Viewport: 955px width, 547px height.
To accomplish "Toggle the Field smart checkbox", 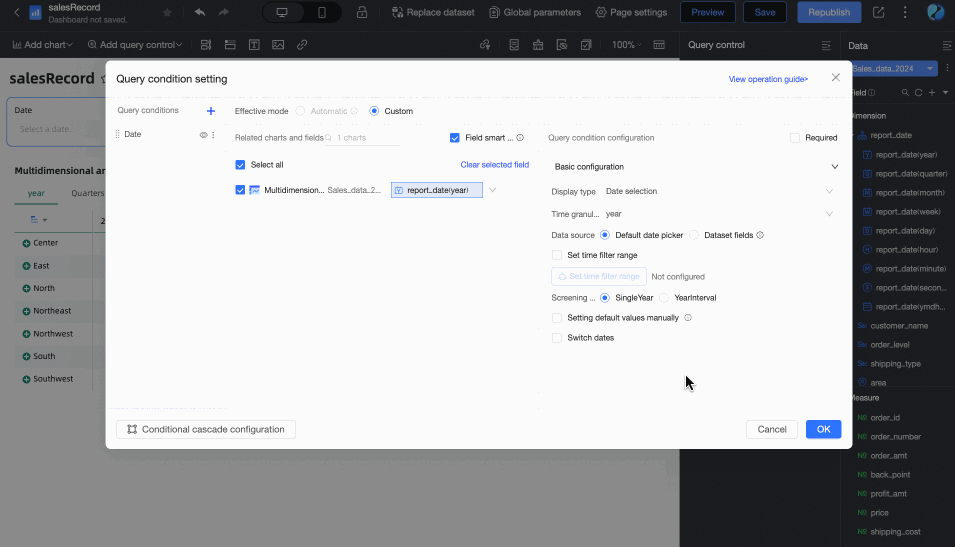I will (454, 138).
